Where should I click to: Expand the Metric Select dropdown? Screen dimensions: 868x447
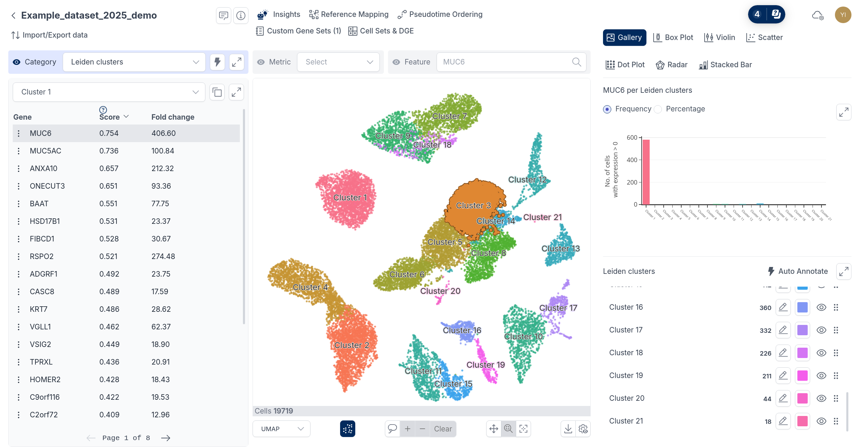point(338,62)
